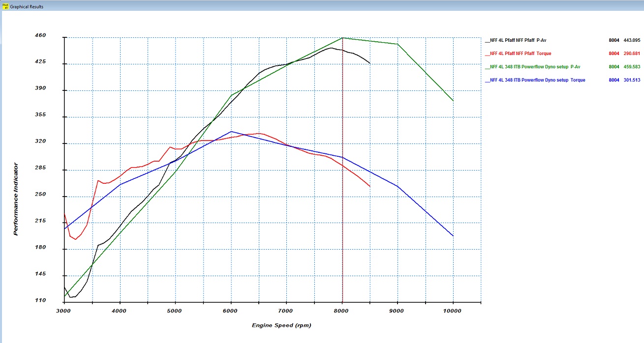Click the red line swatch in the legend
Viewport: 644px width, 343px height.
(x=487, y=54)
